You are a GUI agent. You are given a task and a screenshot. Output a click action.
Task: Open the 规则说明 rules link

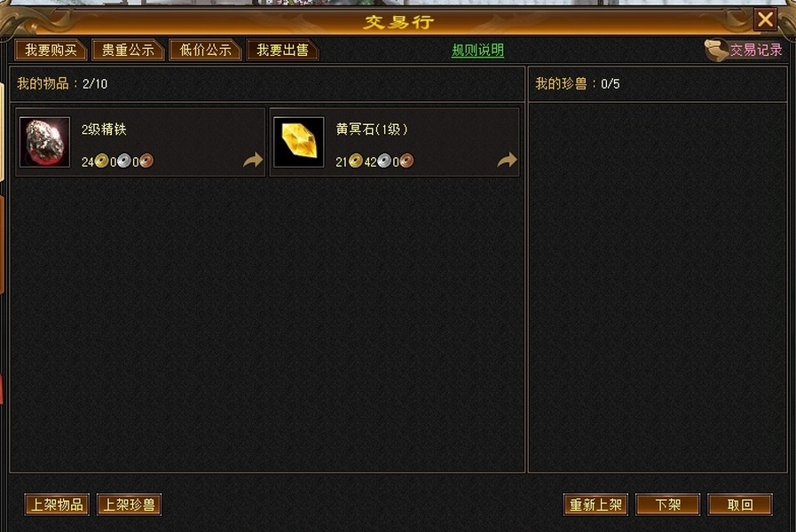point(477,51)
